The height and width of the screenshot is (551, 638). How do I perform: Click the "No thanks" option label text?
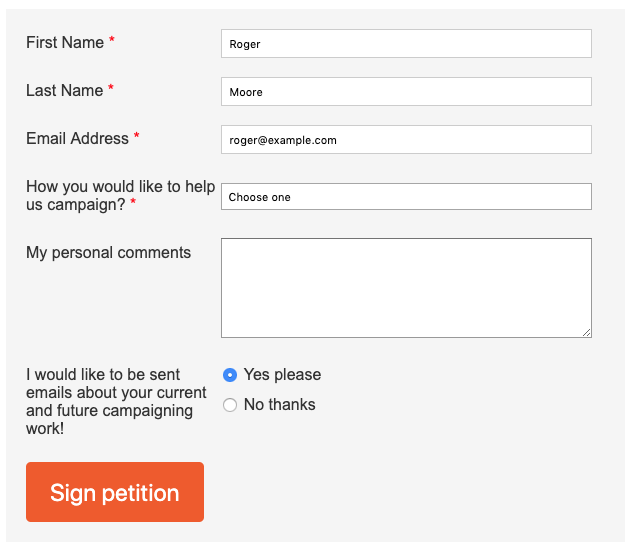pyautogui.click(x=279, y=405)
